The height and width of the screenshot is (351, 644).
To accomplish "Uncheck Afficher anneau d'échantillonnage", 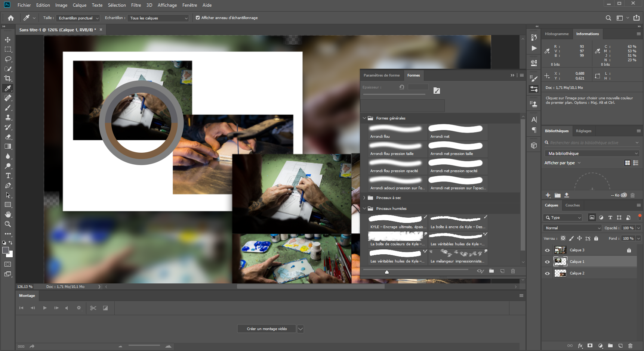I will point(198,18).
